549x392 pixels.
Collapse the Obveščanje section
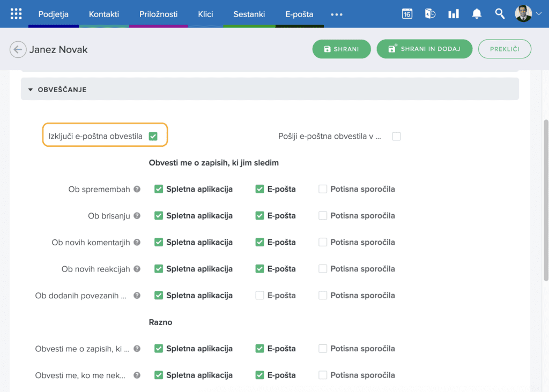click(31, 89)
